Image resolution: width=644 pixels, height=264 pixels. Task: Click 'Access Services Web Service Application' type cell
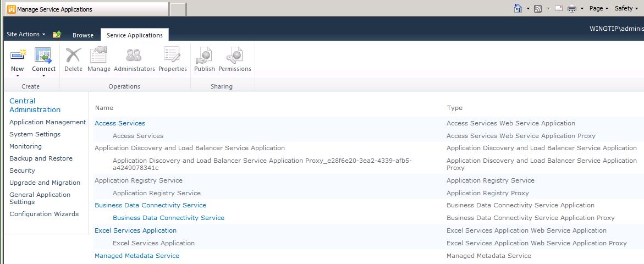coord(510,123)
